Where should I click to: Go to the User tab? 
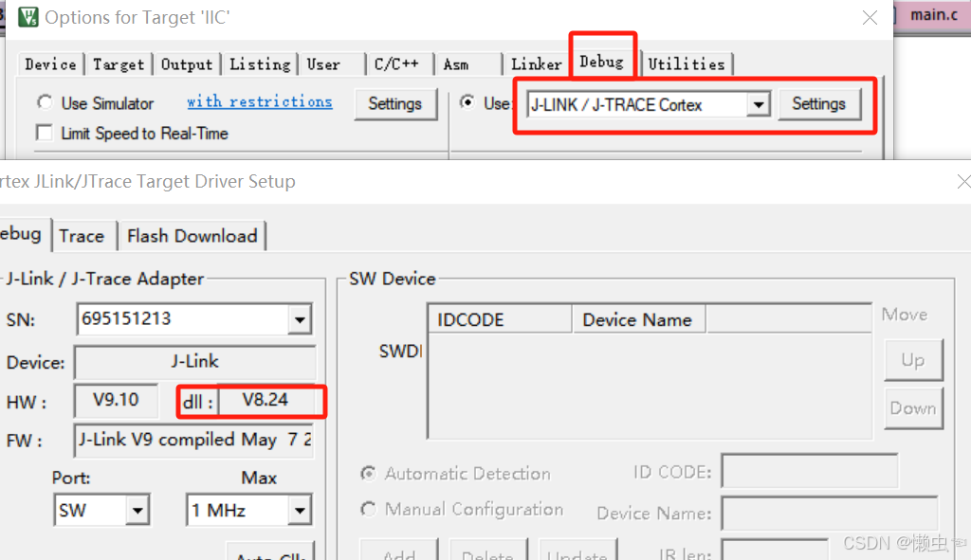pyautogui.click(x=323, y=64)
